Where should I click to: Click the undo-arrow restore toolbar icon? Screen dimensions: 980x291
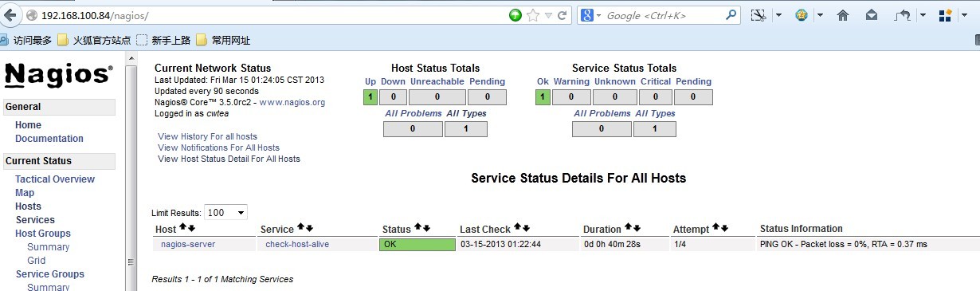[x=903, y=15]
